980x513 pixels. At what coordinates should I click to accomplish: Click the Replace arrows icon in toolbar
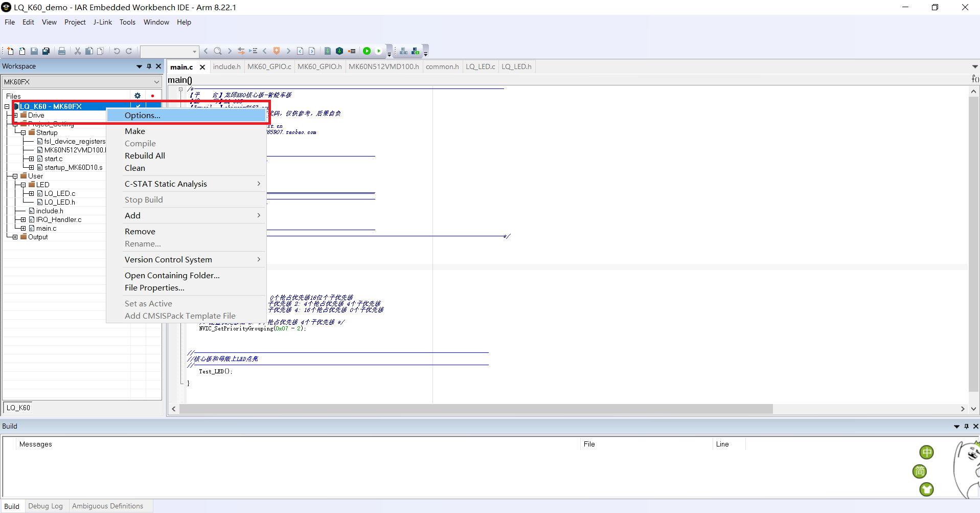tap(241, 51)
